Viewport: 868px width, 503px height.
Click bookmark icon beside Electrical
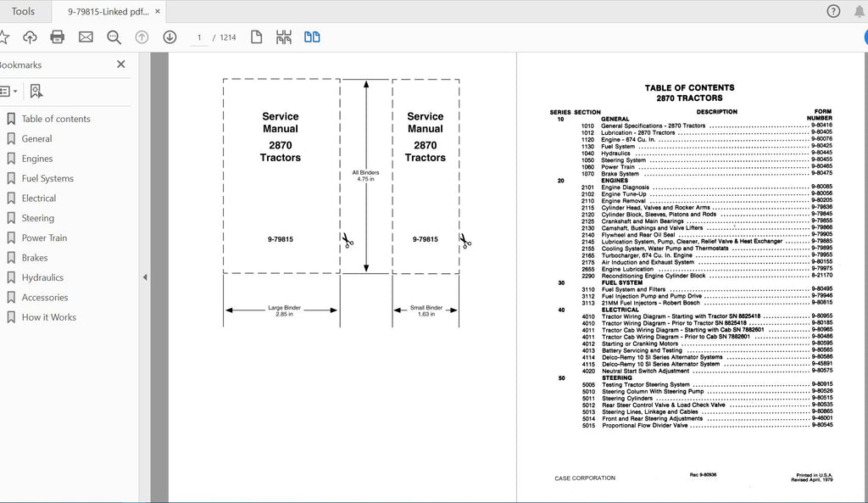pyautogui.click(x=10, y=198)
